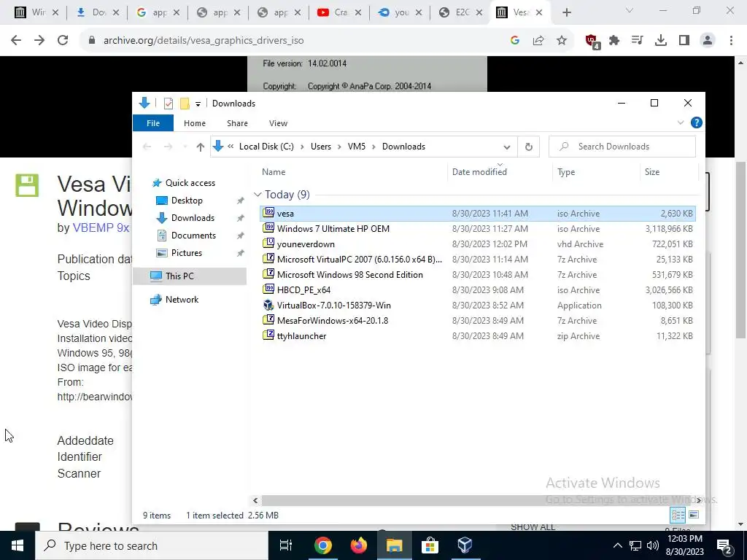This screenshot has height=560, width=747.
Task: Select VirtualBox-7.0.10-158379-Win application
Action: tap(478, 306)
